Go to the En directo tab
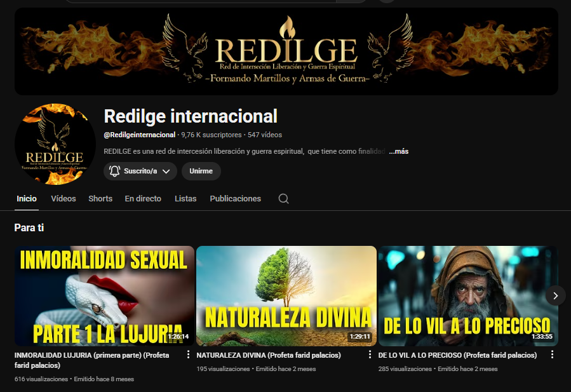This screenshot has width=571, height=392. coord(143,199)
